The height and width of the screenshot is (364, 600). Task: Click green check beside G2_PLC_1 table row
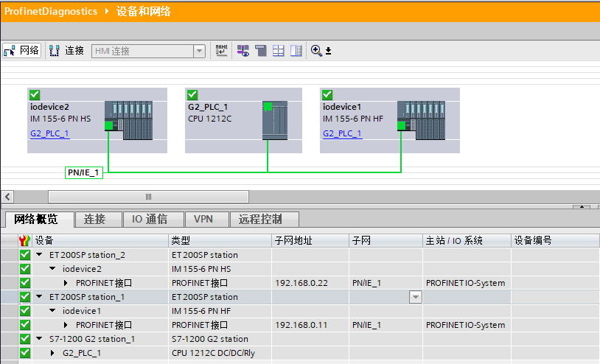tap(25, 353)
